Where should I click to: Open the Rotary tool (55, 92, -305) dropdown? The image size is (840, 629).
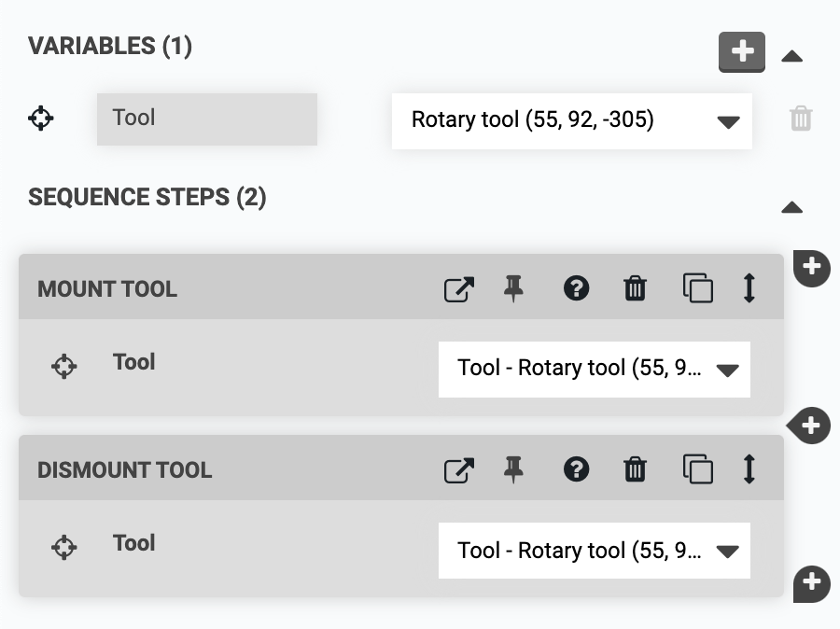pyautogui.click(x=571, y=121)
